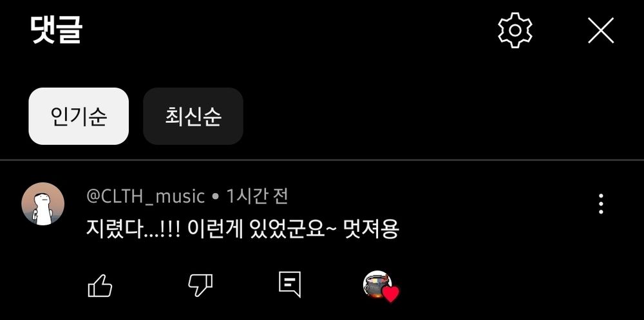Viewport: 644px width, 320px height.
Task: Close the 댓글 comments panel
Action: tap(601, 30)
